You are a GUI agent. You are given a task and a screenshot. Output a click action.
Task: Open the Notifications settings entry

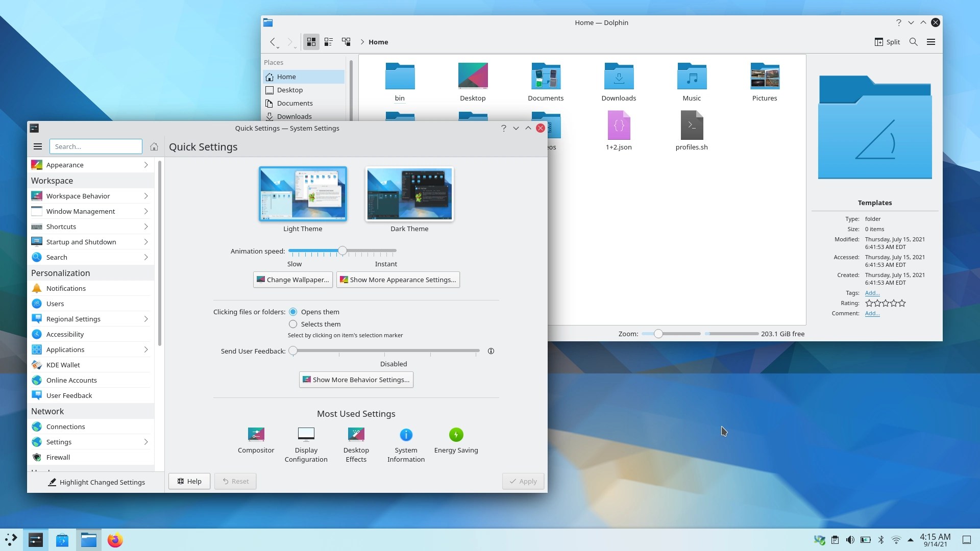tap(66, 288)
